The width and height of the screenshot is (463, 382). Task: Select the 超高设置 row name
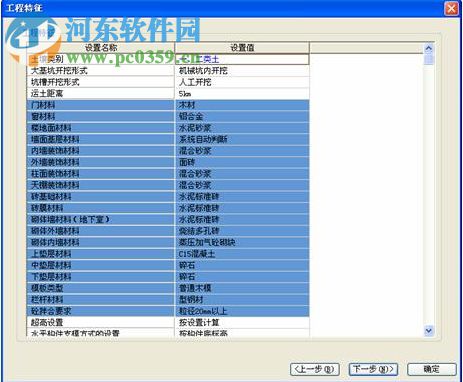pos(101,323)
